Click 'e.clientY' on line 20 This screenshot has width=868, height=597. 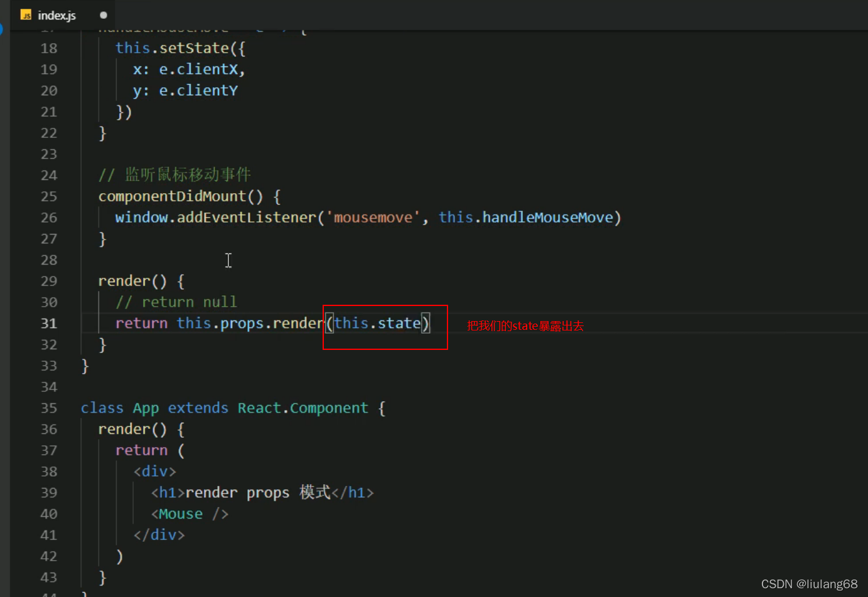click(198, 90)
